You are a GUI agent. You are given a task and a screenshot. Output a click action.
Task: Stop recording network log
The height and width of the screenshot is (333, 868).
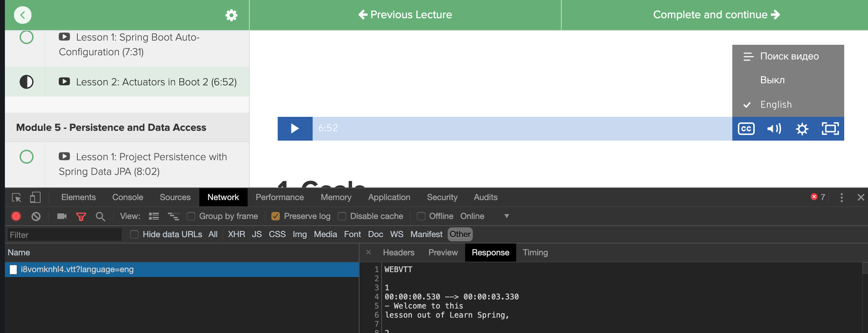pyautogui.click(x=16, y=217)
